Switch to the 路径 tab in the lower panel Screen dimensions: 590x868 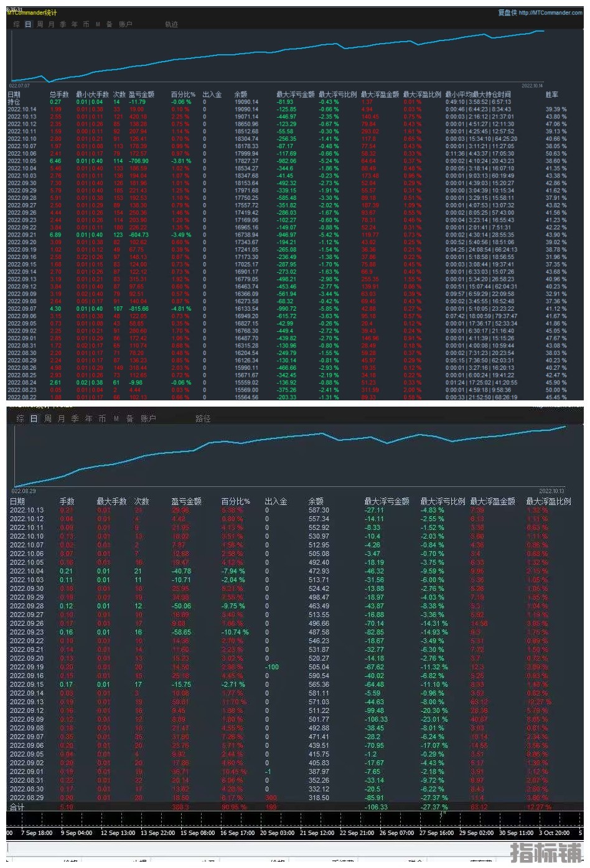203,419
